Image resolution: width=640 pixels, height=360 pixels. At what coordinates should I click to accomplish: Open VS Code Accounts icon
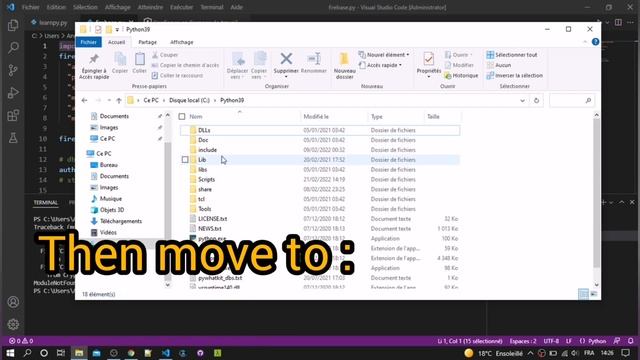pos(13,302)
